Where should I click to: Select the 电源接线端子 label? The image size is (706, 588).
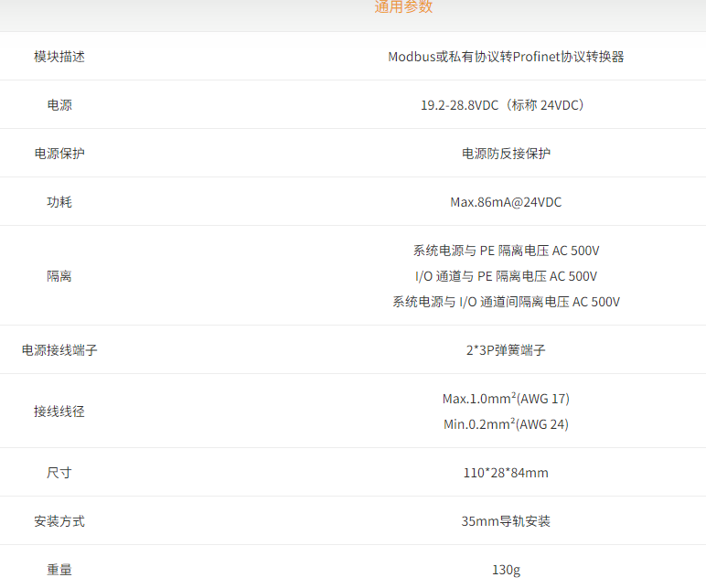coord(59,350)
